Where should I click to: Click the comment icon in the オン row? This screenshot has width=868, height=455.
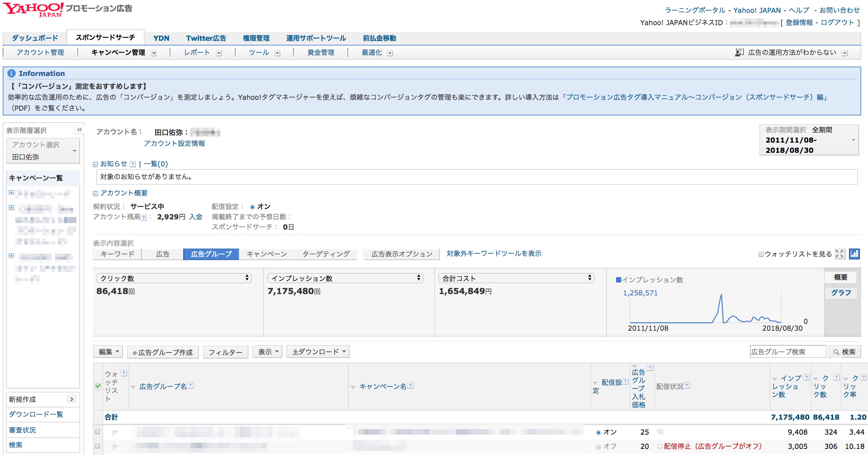point(660,432)
